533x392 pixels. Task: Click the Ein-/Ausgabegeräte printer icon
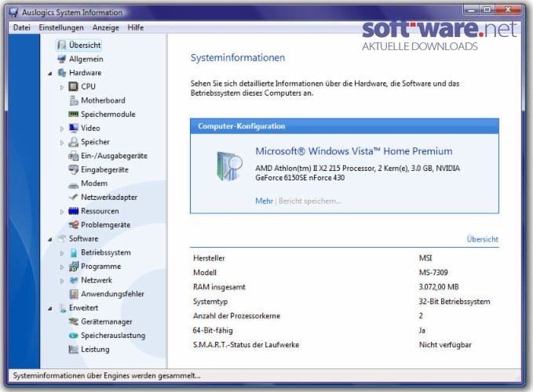tap(74, 156)
